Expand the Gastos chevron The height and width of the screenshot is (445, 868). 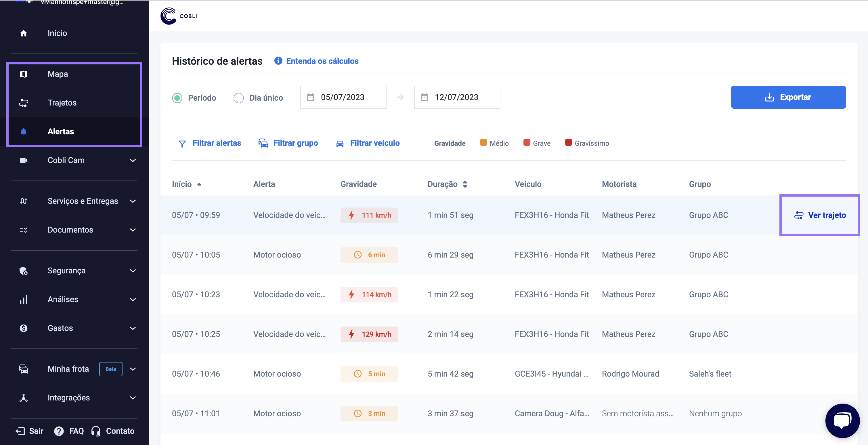(x=133, y=329)
